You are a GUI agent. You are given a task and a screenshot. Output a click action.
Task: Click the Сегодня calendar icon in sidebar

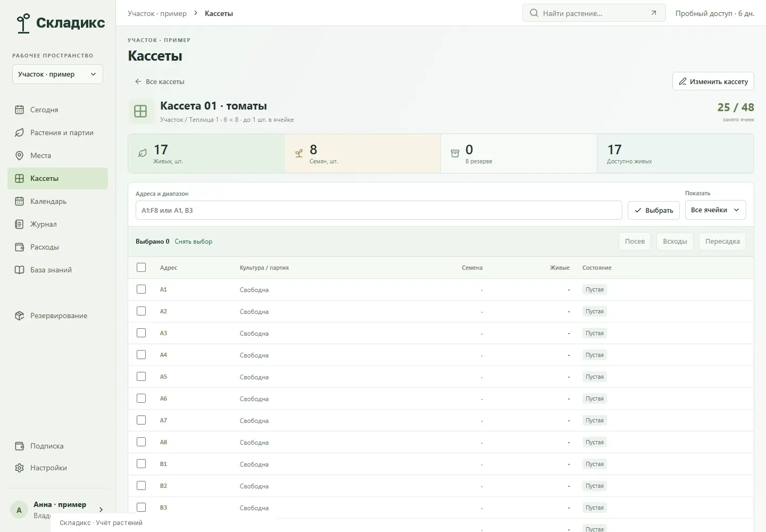(x=20, y=110)
